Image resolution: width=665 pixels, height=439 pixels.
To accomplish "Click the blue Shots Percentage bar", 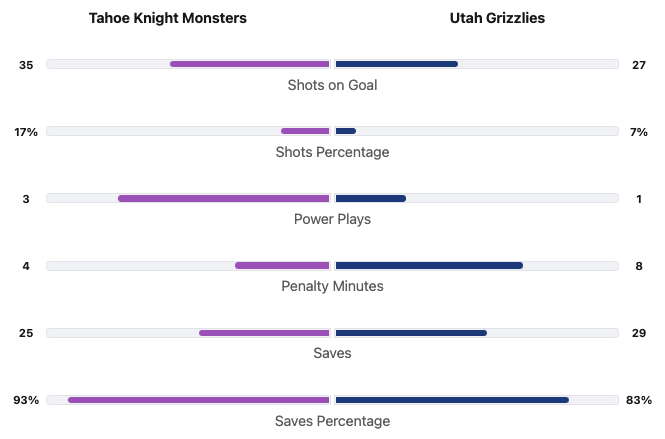I will tap(346, 131).
